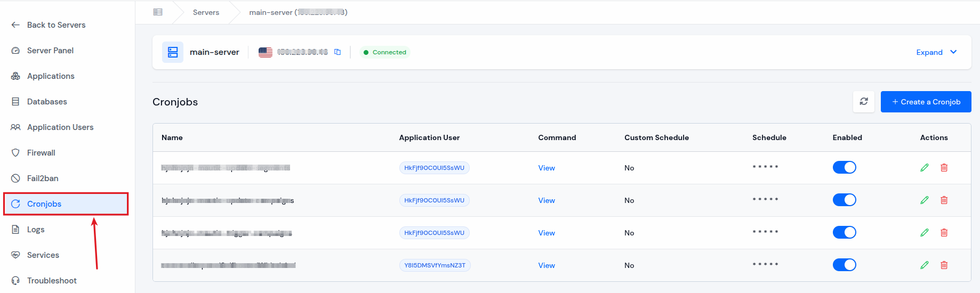
Task: Copy the server IP address icon
Action: [338, 52]
